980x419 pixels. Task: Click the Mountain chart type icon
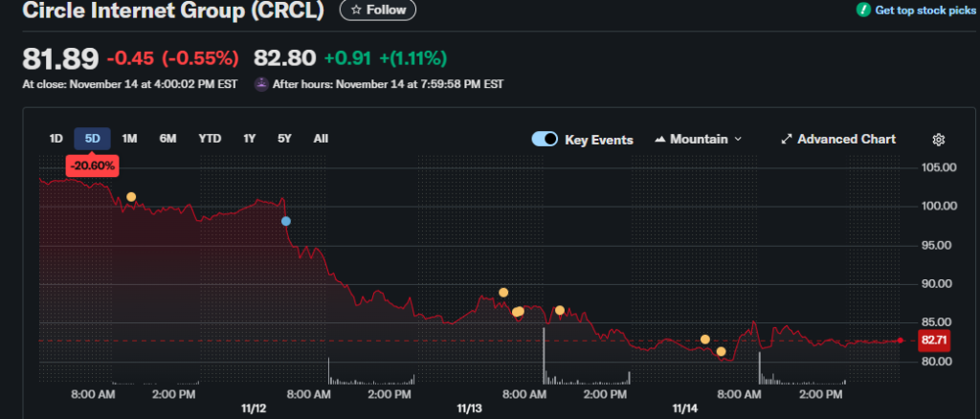660,140
